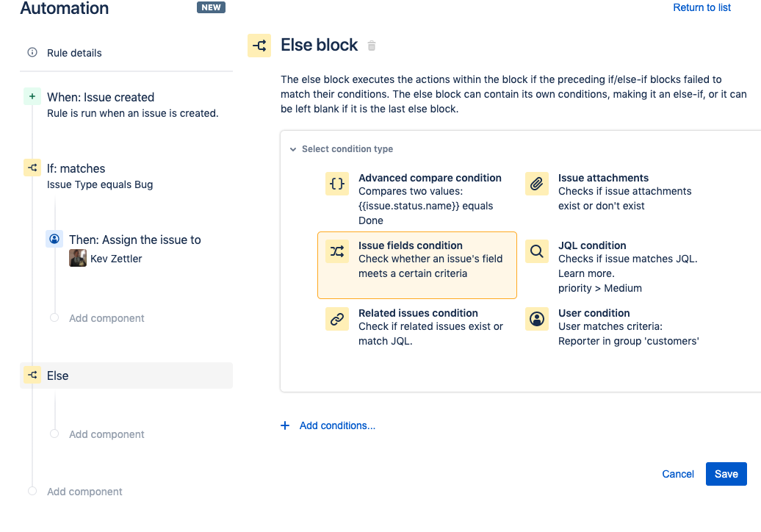Save the Else block
Screen dimensions: 761x532
click(726, 474)
